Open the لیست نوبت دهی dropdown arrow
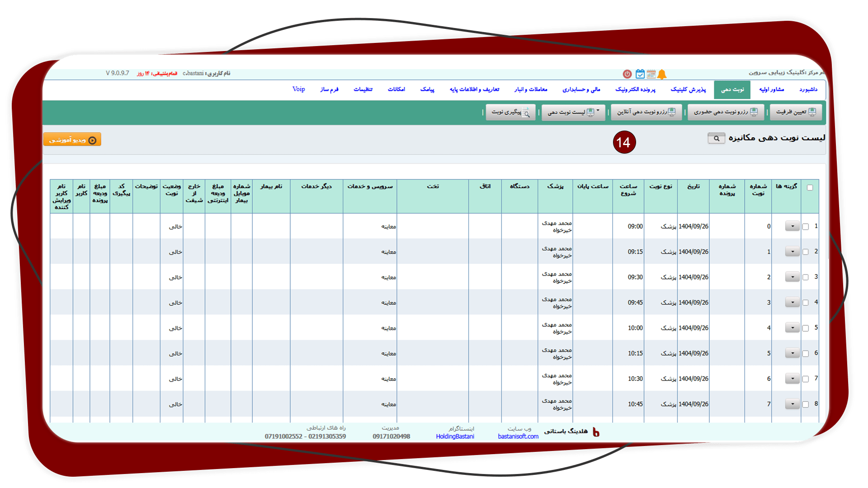Viewport: 868px width, 488px height. 598,110
